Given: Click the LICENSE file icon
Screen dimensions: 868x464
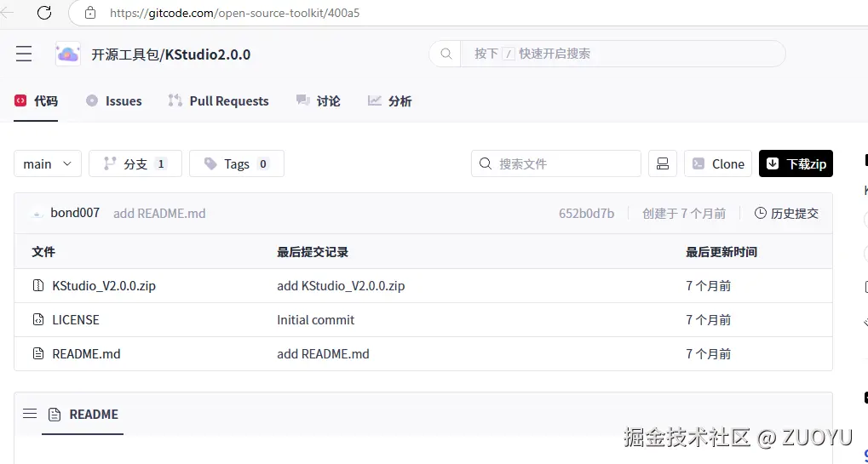Looking at the screenshot, I should pos(38,319).
